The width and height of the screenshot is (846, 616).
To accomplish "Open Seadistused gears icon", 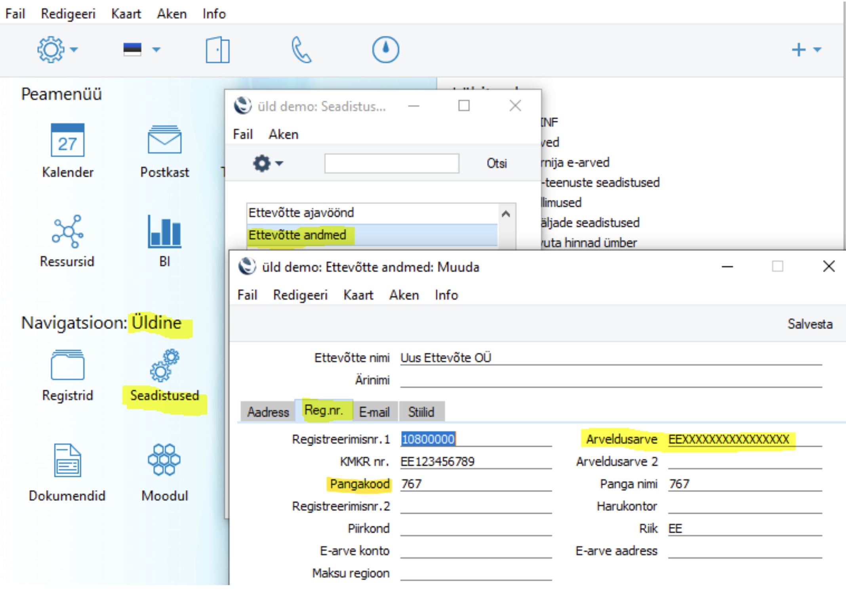I will pyautogui.click(x=164, y=365).
